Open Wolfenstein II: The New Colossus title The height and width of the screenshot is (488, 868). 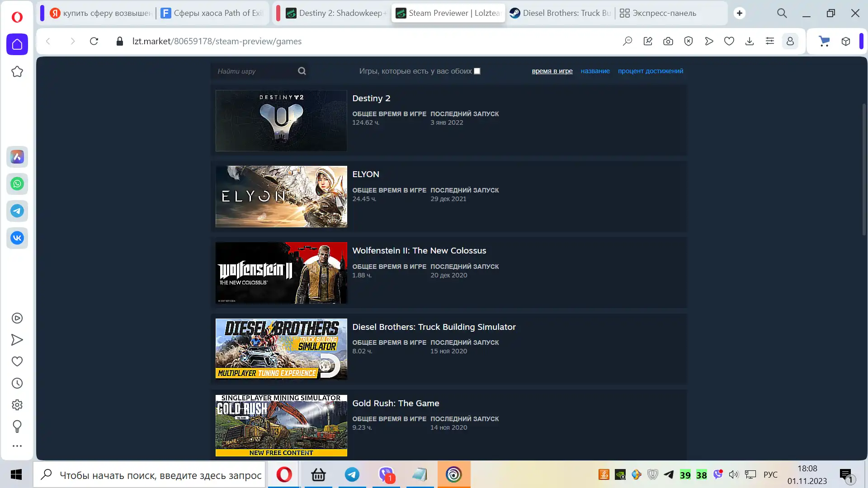click(x=419, y=250)
